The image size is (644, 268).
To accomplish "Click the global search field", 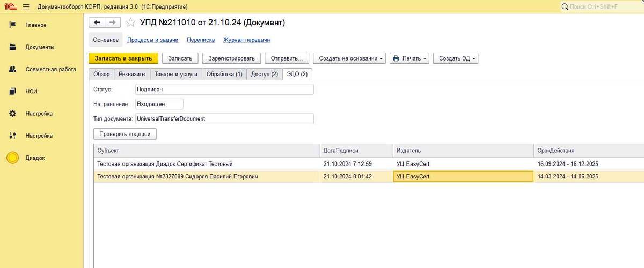I will (602, 6).
